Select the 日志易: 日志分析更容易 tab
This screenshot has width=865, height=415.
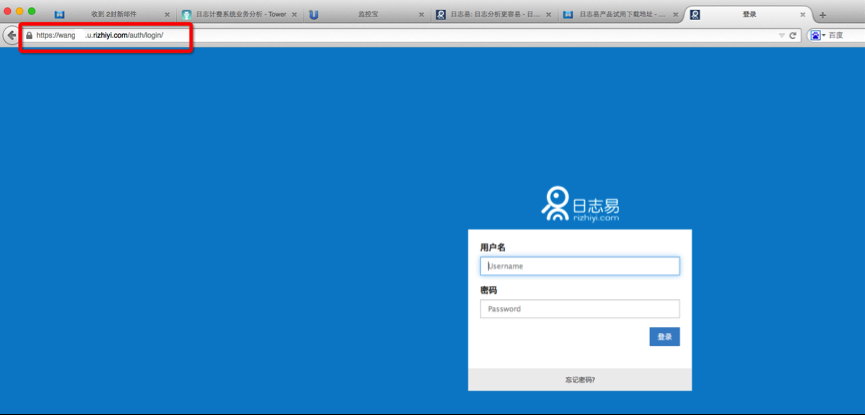coord(494,15)
